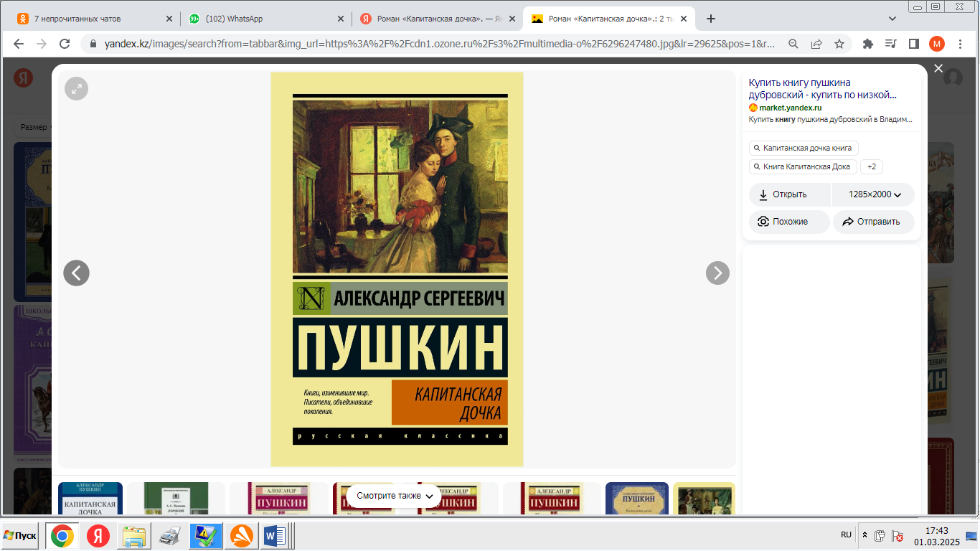Search the Капитанская дочка книга chip
This screenshot has width=980, height=551.
coord(804,148)
